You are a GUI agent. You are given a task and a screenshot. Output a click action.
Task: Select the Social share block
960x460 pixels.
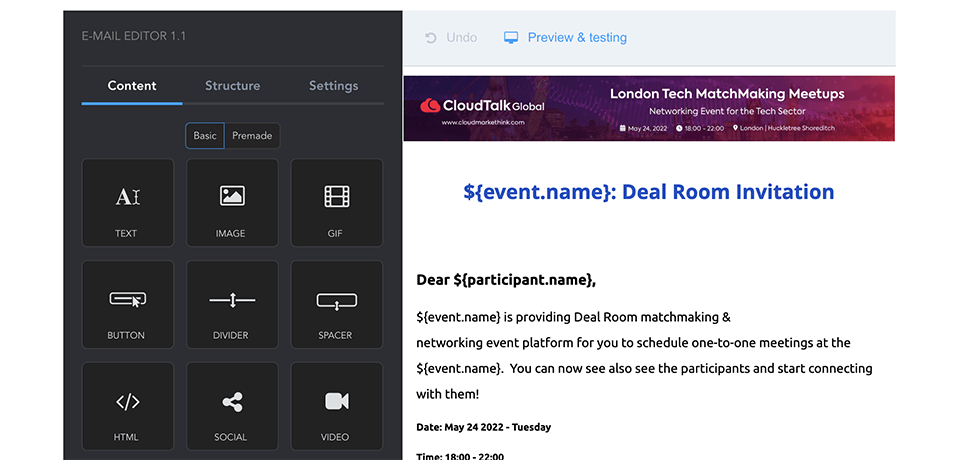coord(232,407)
